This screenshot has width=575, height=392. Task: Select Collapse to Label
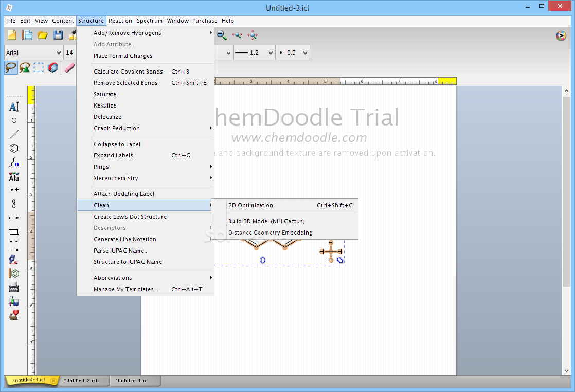pos(146,145)
